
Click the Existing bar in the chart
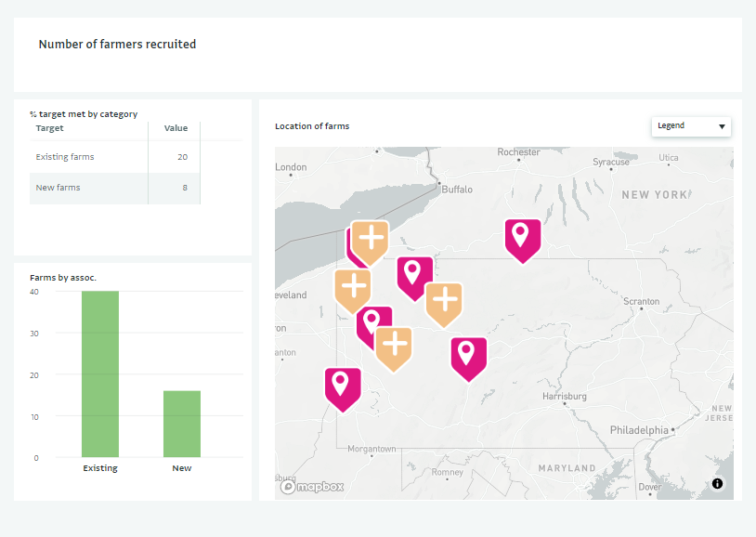pos(100,373)
